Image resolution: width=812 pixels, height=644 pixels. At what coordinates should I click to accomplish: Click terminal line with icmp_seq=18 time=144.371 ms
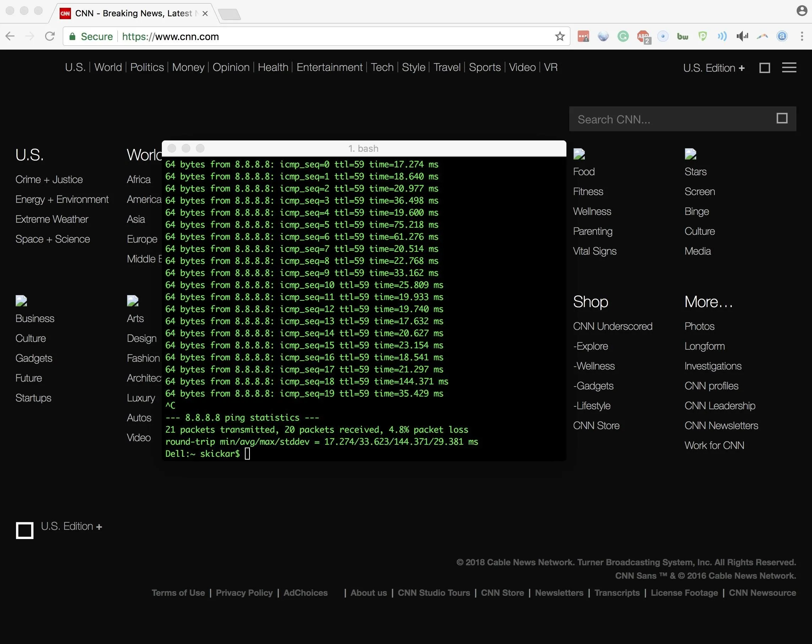coord(307,381)
